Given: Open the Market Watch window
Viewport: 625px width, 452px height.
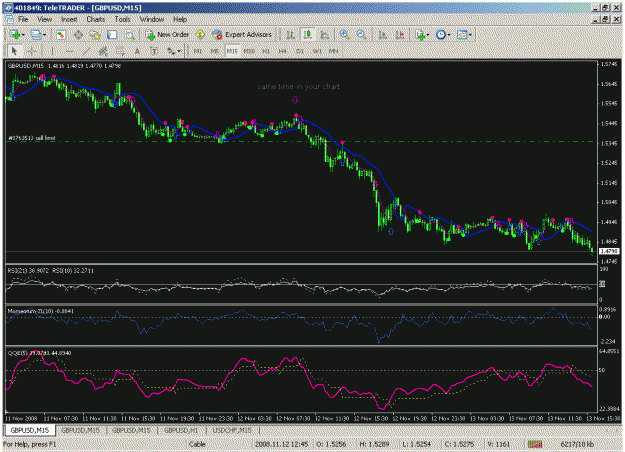Looking at the screenshot, I should [x=61, y=35].
